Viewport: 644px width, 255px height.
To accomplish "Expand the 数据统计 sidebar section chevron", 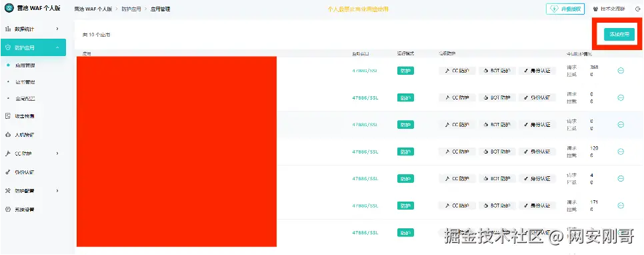I will [x=57, y=29].
